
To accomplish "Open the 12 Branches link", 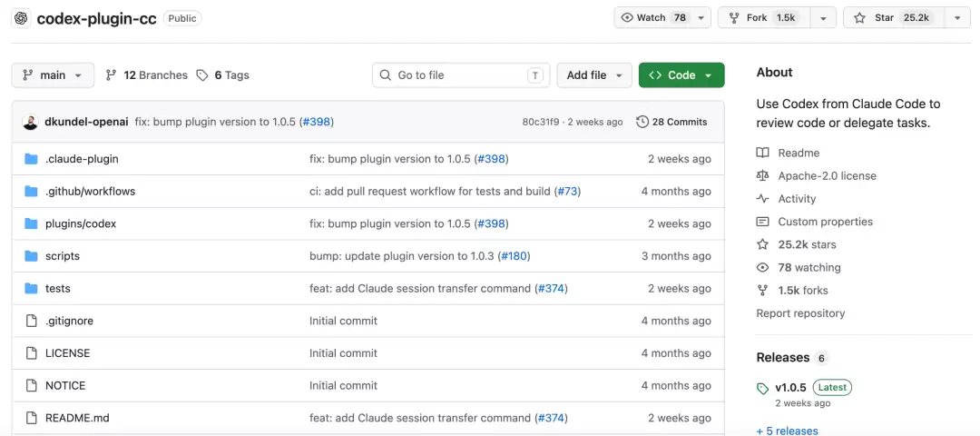I will [147, 75].
